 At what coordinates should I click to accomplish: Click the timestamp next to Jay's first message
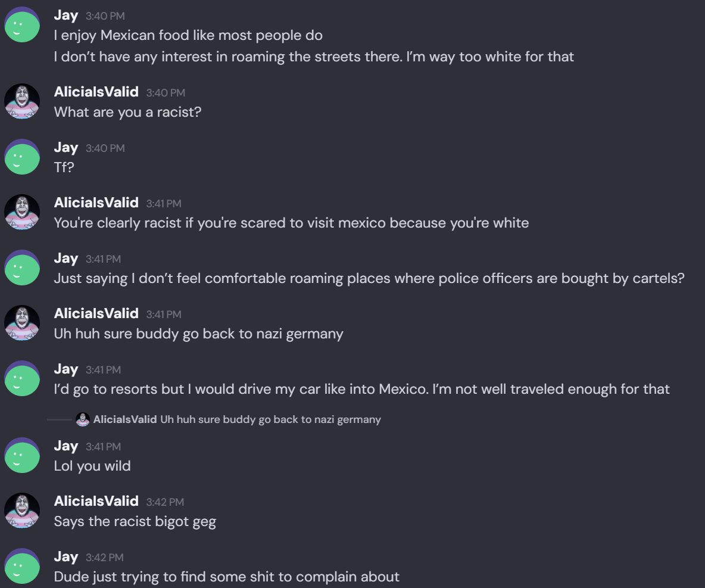tap(105, 16)
